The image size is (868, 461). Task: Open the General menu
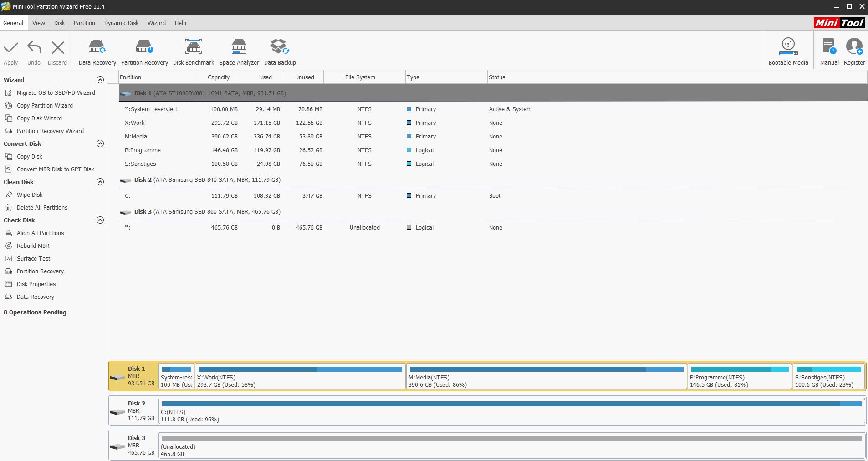13,23
